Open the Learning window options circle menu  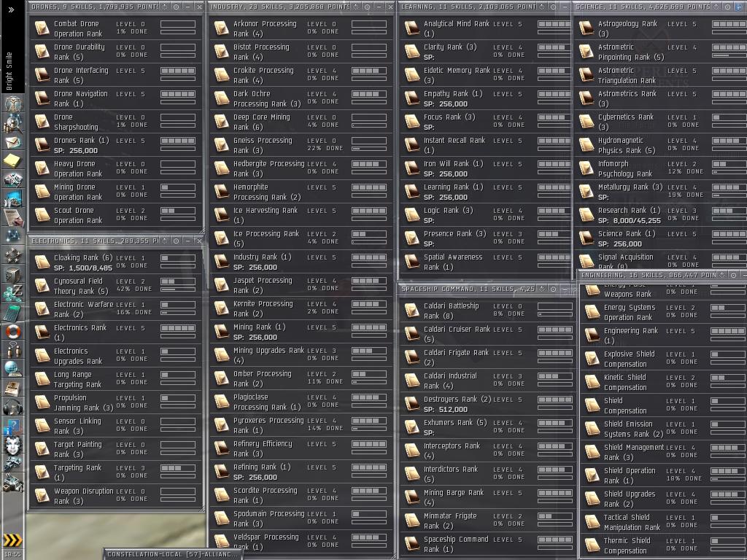pyautogui.click(x=553, y=7)
